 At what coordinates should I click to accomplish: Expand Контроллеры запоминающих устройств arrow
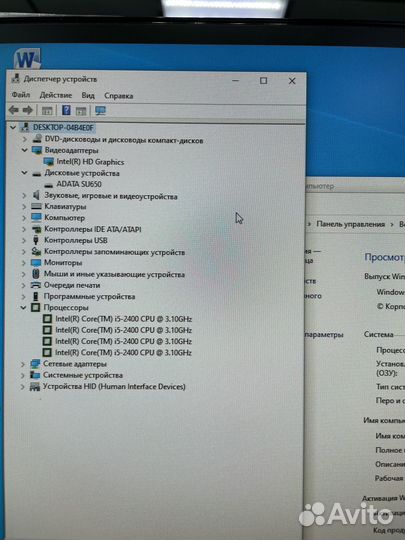[x=24, y=251]
